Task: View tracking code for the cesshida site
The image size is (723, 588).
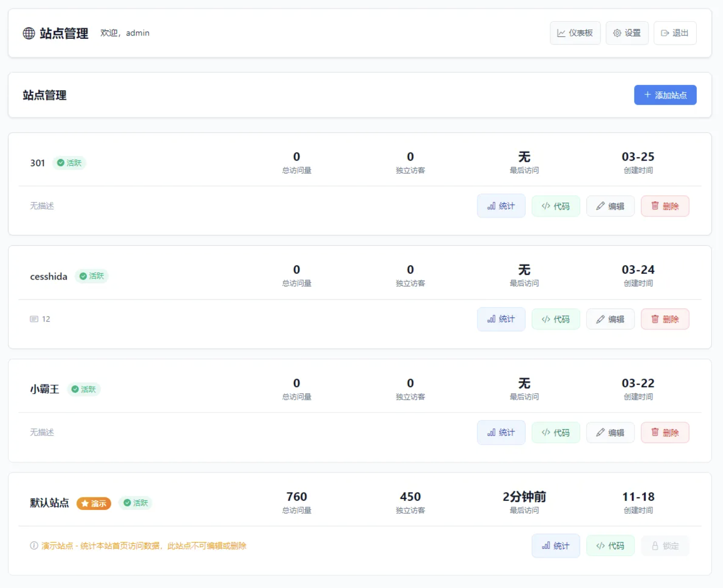Action: (555, 319)
